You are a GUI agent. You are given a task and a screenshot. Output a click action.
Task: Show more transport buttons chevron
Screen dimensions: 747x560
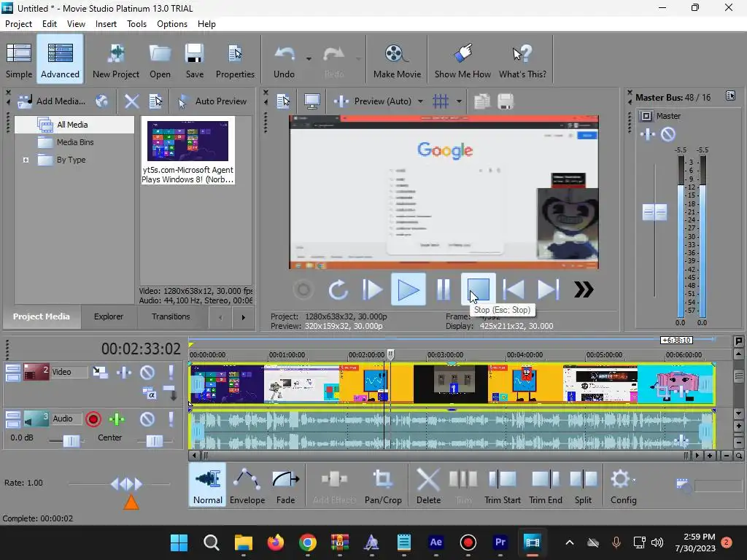[584, 289]
